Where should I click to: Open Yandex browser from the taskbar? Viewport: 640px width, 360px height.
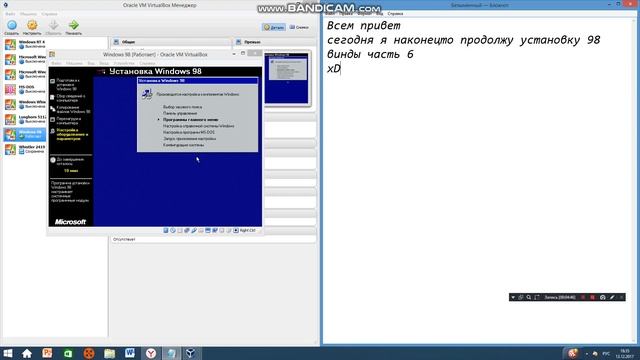coord(151,353)
